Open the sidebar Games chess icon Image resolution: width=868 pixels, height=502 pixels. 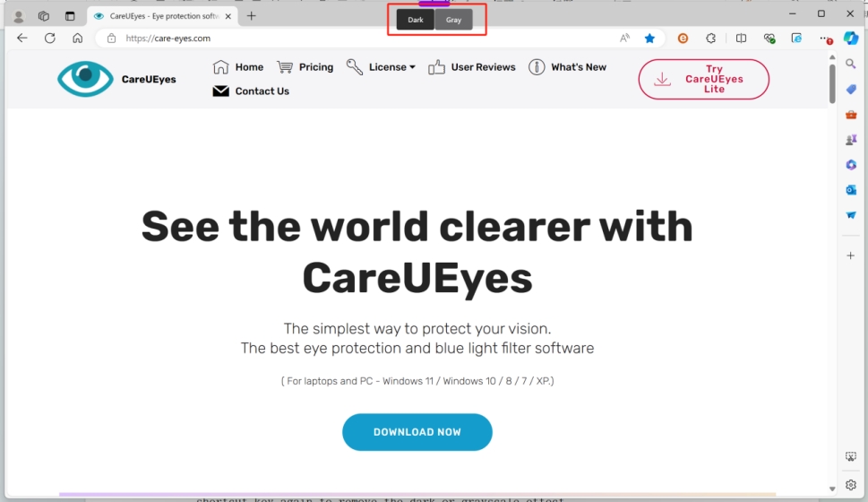coord(851,140)
